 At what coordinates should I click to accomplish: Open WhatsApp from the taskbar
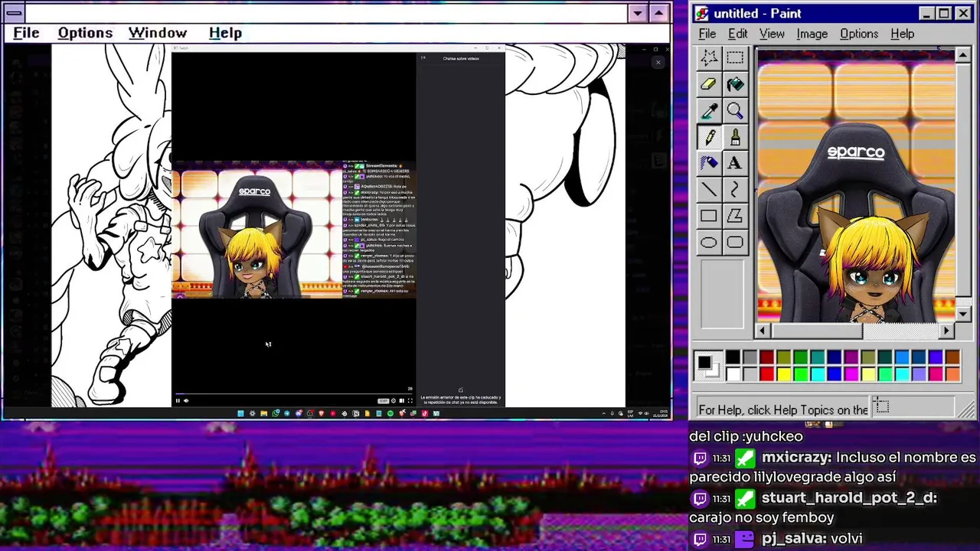coord(276,413)
